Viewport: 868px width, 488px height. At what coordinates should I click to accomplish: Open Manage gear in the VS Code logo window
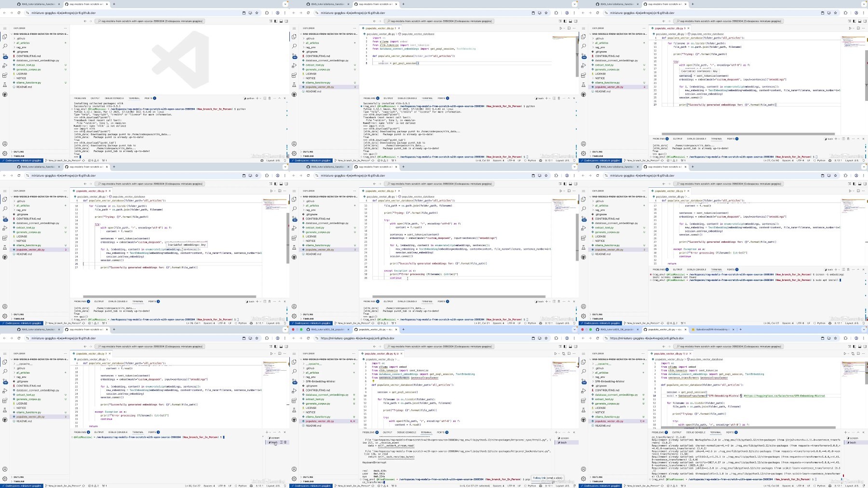[x=5, y=153]
